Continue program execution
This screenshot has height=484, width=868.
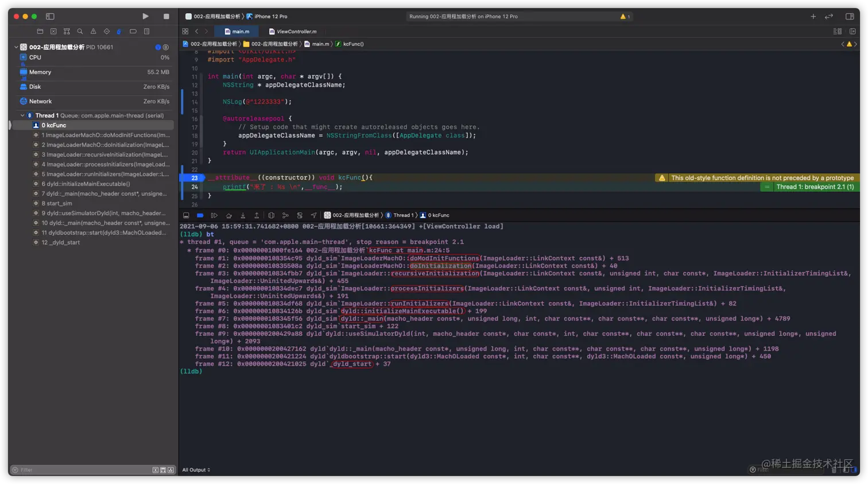(x=214, y=215)
